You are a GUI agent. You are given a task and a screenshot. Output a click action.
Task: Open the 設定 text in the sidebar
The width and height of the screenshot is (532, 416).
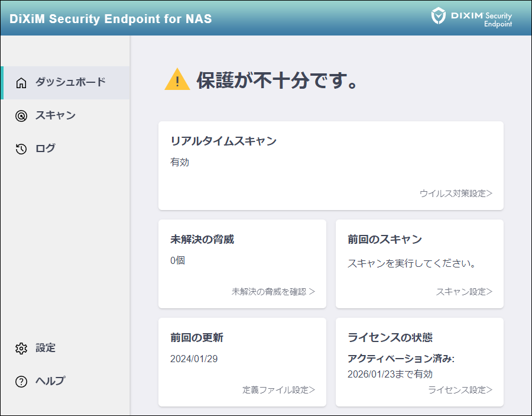[46, 348]
